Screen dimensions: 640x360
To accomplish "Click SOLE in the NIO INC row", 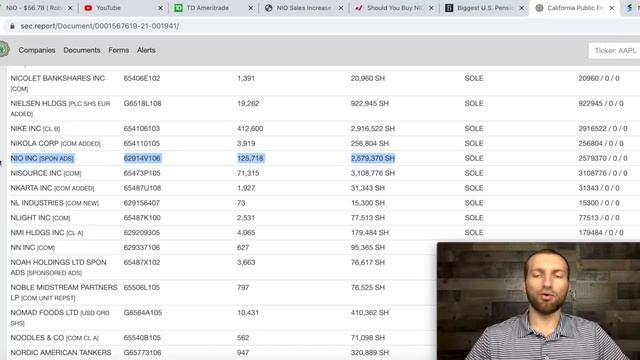I will click(x=474, y=158).
